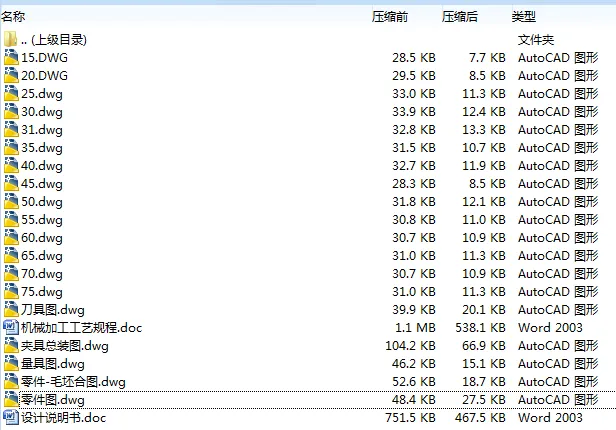Select file name 20.DWG

[x=44, y=76]
